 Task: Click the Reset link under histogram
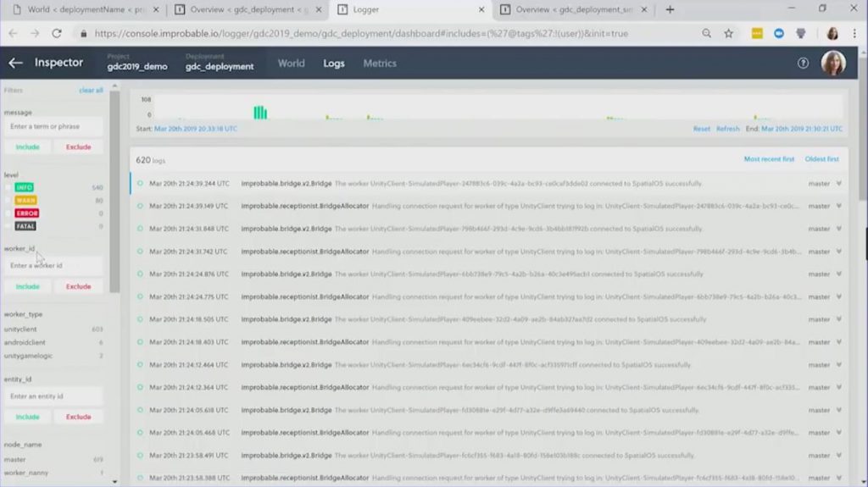click(x=701, y=129)
